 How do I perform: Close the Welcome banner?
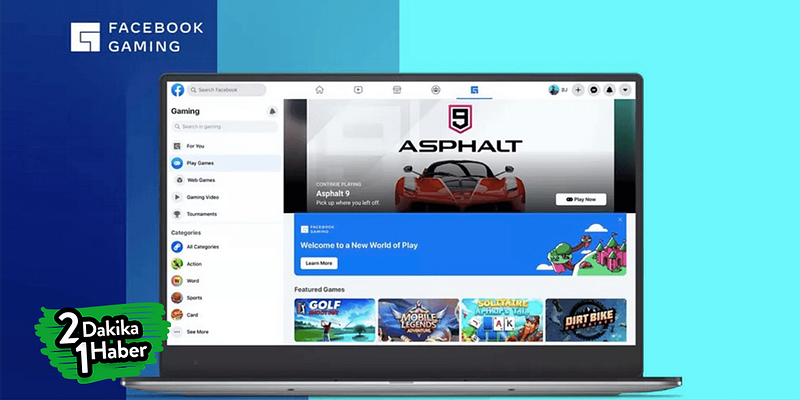pyautogui.click(x=620, y=219)
